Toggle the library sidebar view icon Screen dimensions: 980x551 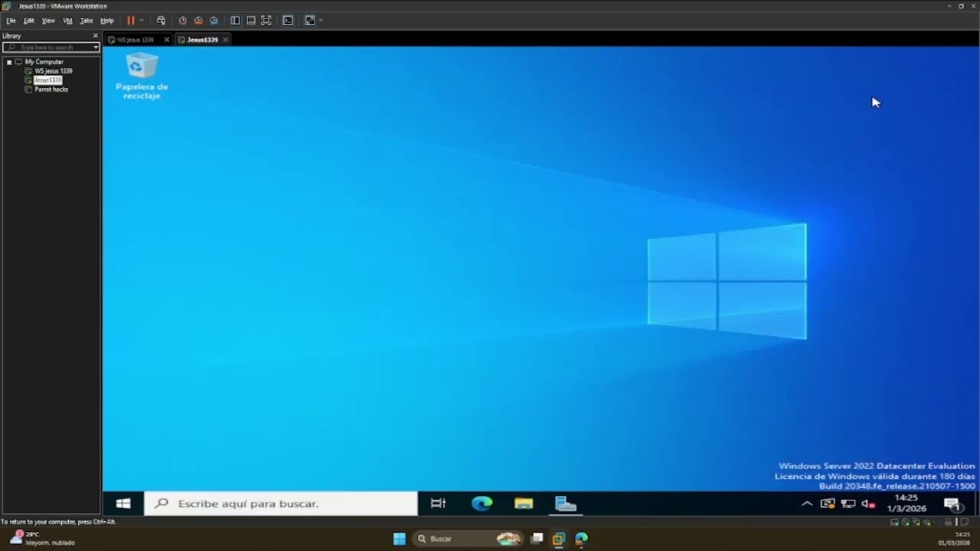[235, 21]
